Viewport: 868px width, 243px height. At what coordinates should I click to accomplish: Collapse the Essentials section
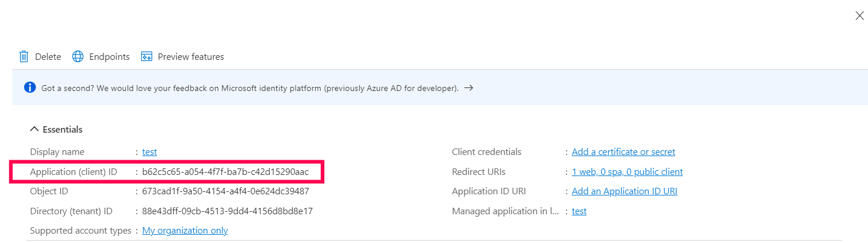click(x=35, y=129)
